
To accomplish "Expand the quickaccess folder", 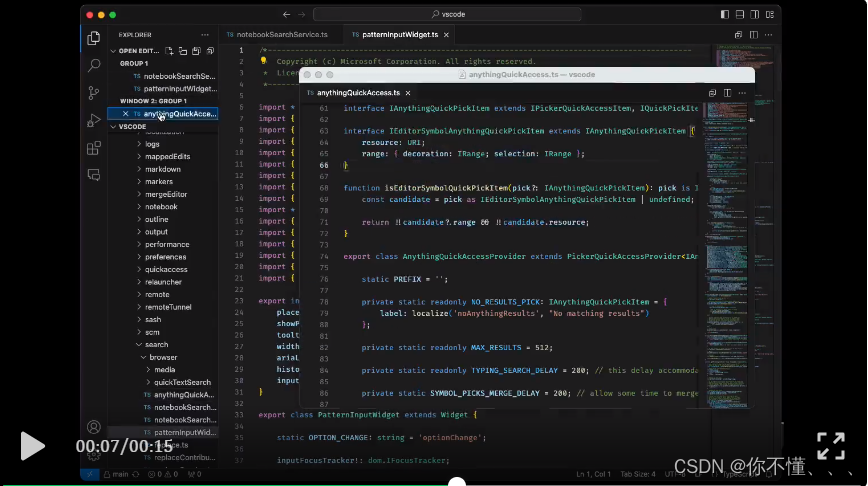I will (139, 270).
